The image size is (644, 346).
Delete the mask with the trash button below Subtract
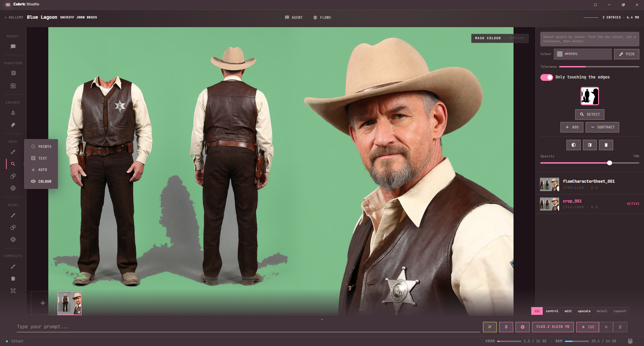pos(606,145)
